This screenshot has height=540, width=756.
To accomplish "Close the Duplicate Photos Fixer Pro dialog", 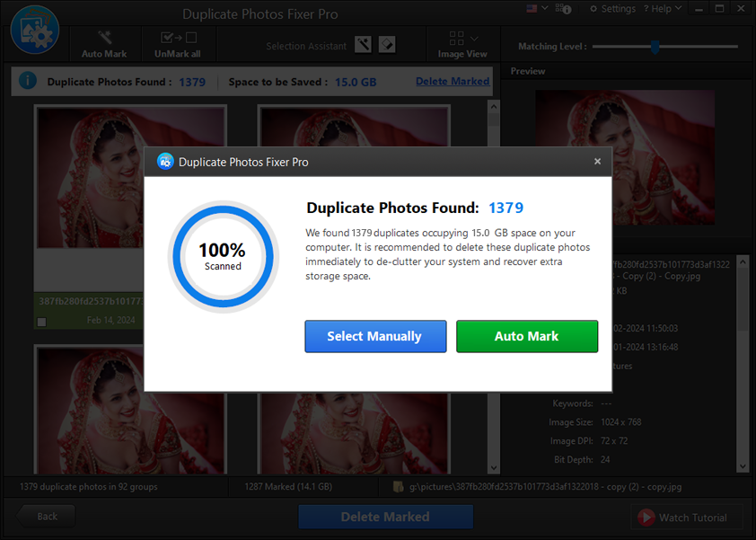I will click(597, 162).
